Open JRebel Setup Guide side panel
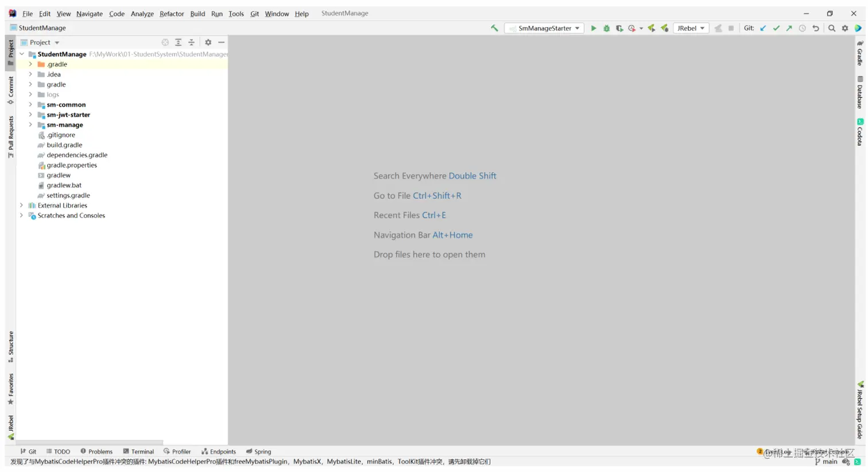Screen dimensions: 868x472 [860, 411]
